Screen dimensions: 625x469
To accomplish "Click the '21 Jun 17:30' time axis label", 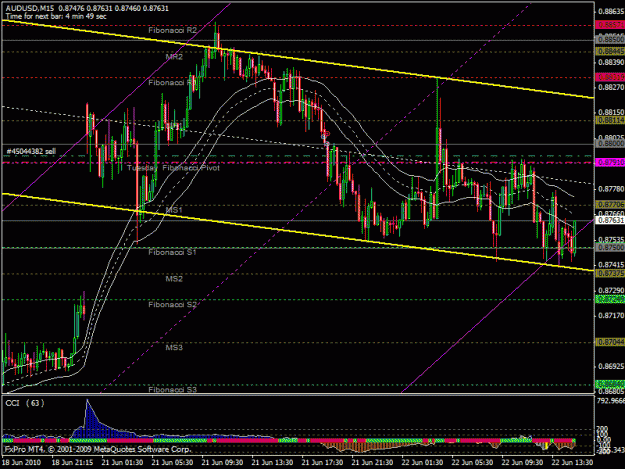I will (322, 462).
